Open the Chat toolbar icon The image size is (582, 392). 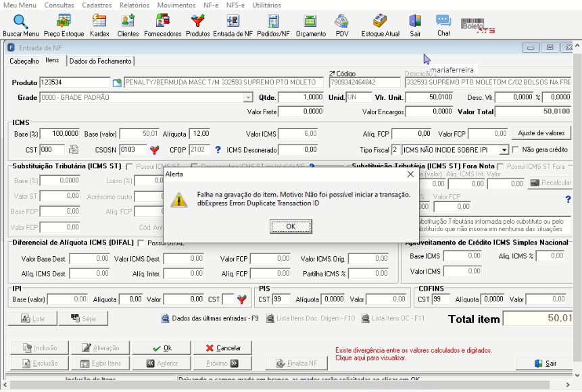tap(443, 25)
